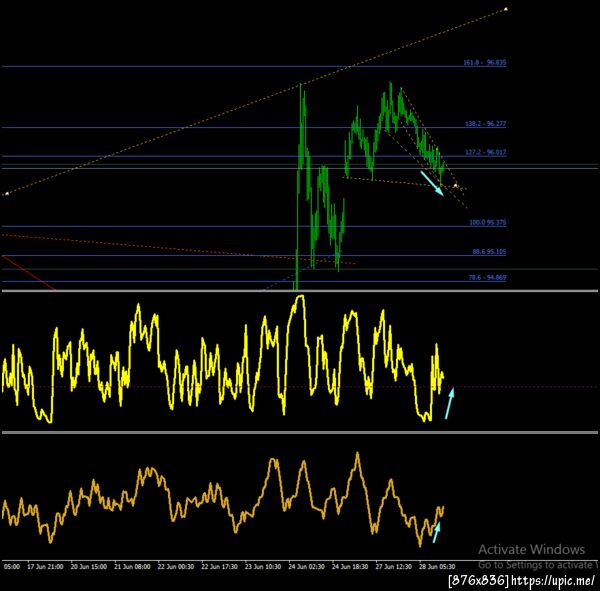Click the 28 Jun 05:30 time axis label
The height and width of the screenshot is (591, 600).
tap(437, 567)
